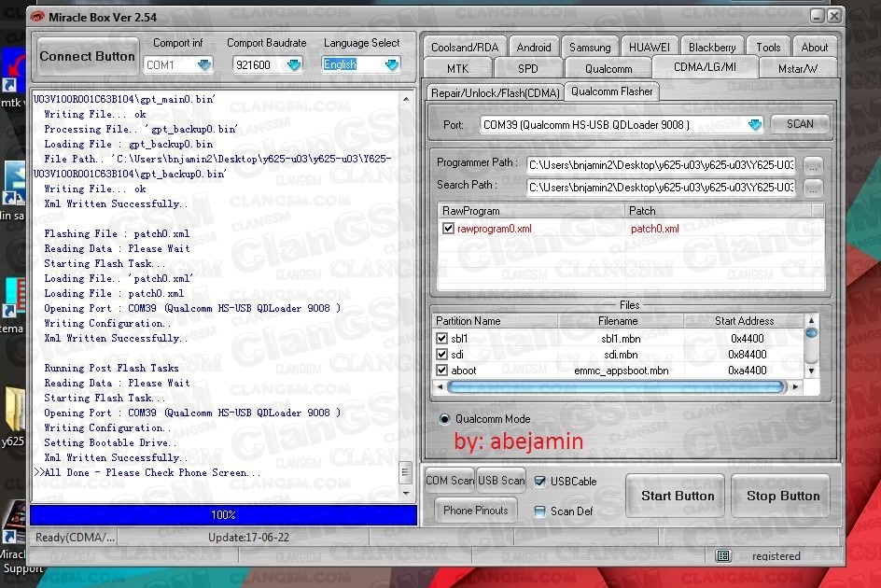
Task: Click the Files list scroll left arrow
Action: point(440,386)
